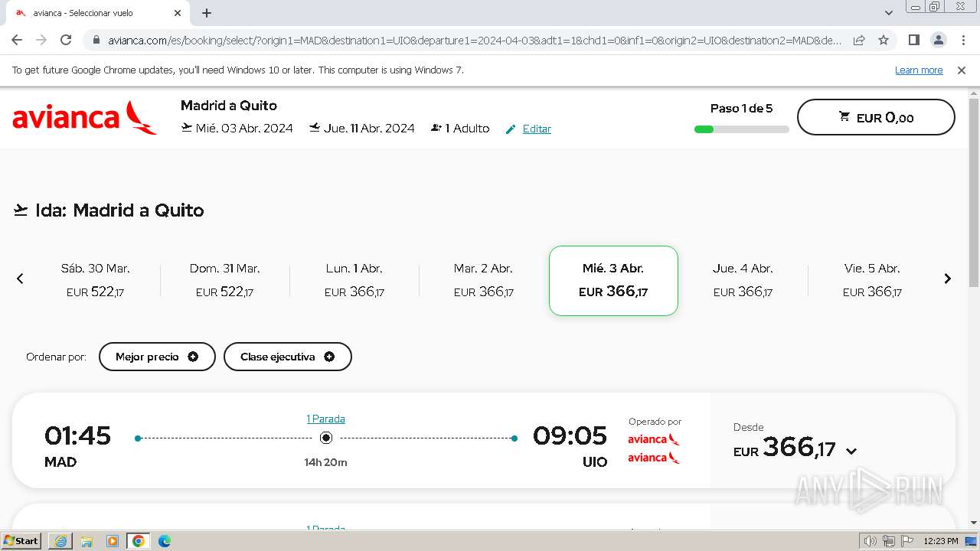Open Microsoft Edge from taskbar
Image resolution: width=980 pixels, height=551 pixels.
coord(165,541)
